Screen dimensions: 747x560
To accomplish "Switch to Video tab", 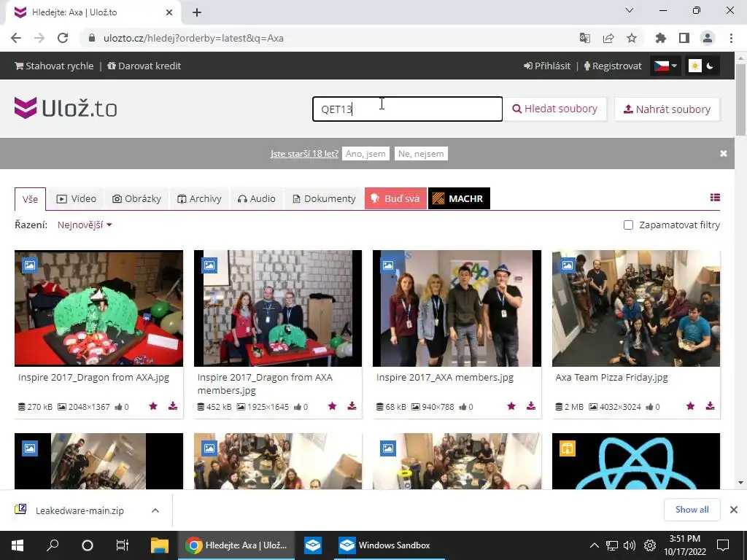I will (x=76, y=198).
